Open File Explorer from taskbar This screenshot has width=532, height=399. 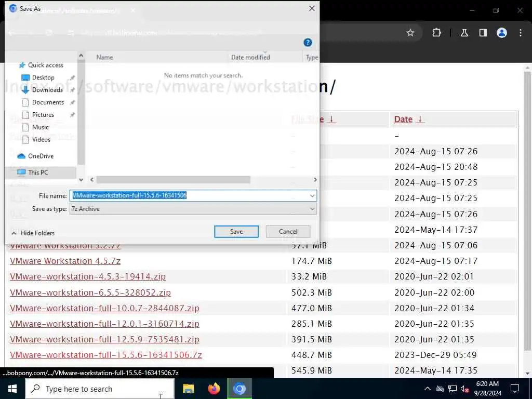(x=188, y=389)
